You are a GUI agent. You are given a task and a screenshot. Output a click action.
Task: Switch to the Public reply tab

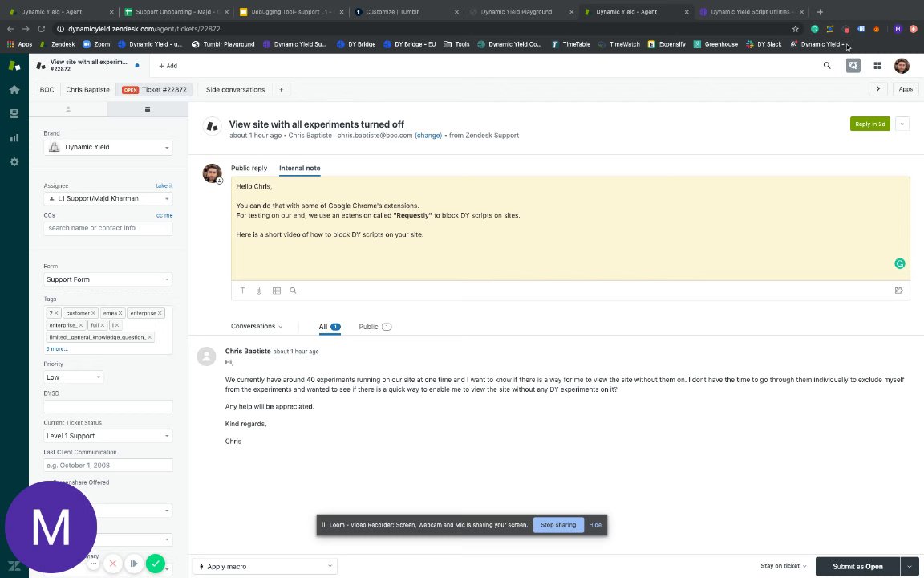pos(249,169)
